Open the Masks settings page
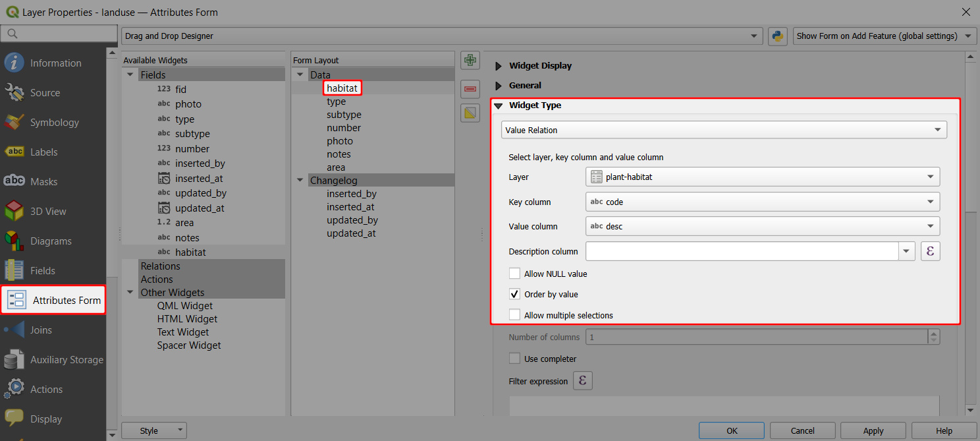This screenshot has height=441, width=980. click(53, 182)
